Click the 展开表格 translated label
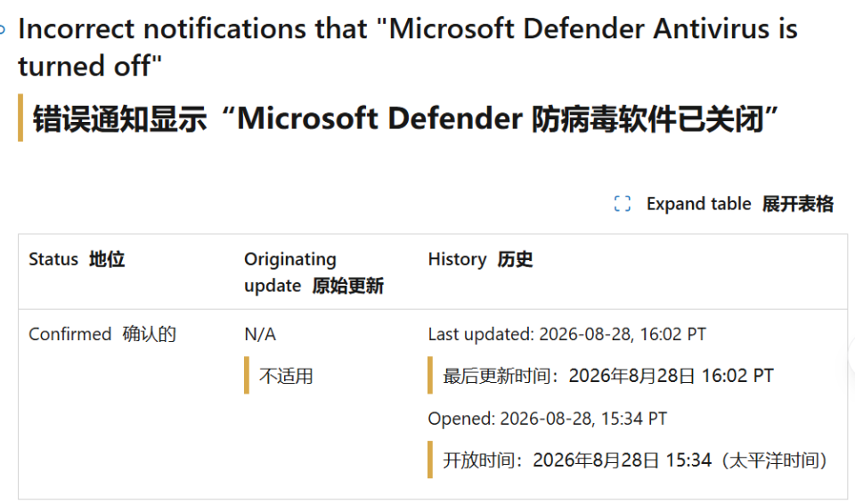 point(798,204)
